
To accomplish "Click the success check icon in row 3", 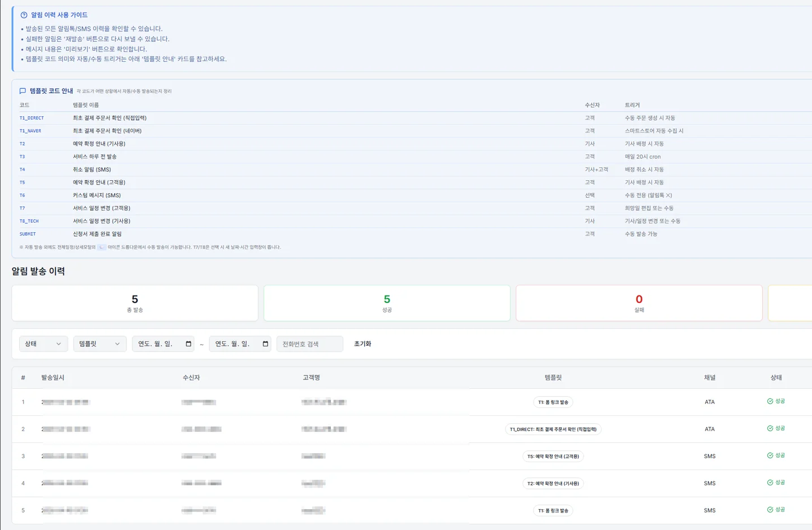I will [770, 455].
